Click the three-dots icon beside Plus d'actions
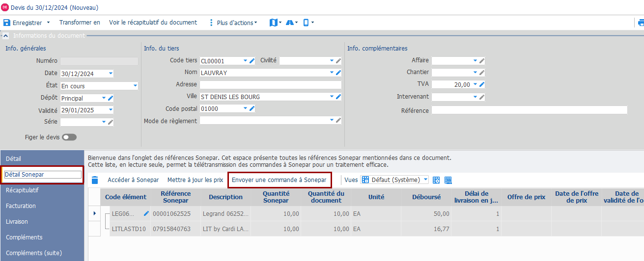644x261 pixels. [x=211, y=23]
